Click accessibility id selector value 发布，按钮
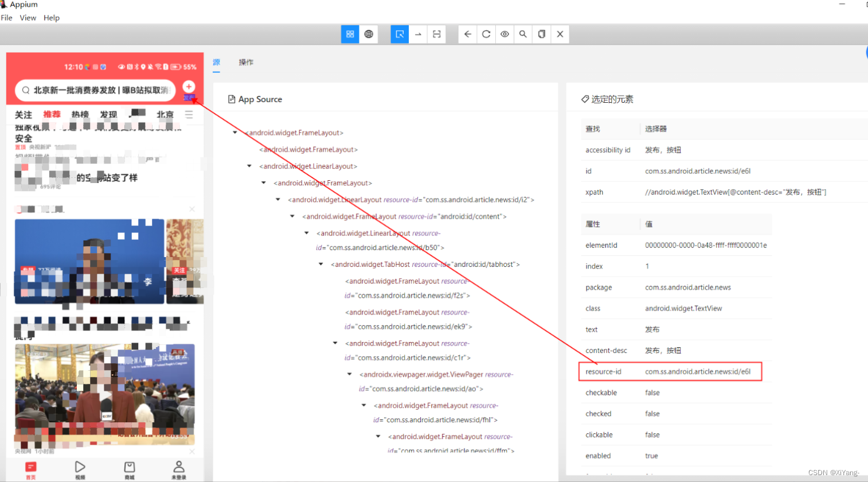This screenshot has height=482, width=868. tap(663, 150)
